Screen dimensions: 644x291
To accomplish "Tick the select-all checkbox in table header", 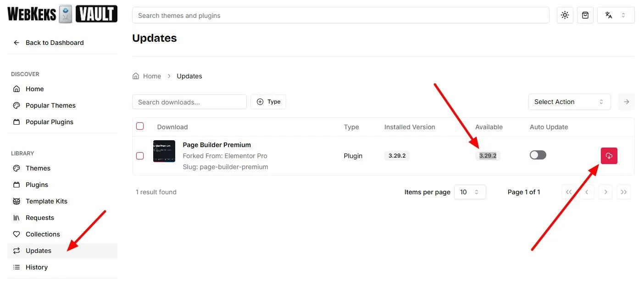I will pos(140,126).
